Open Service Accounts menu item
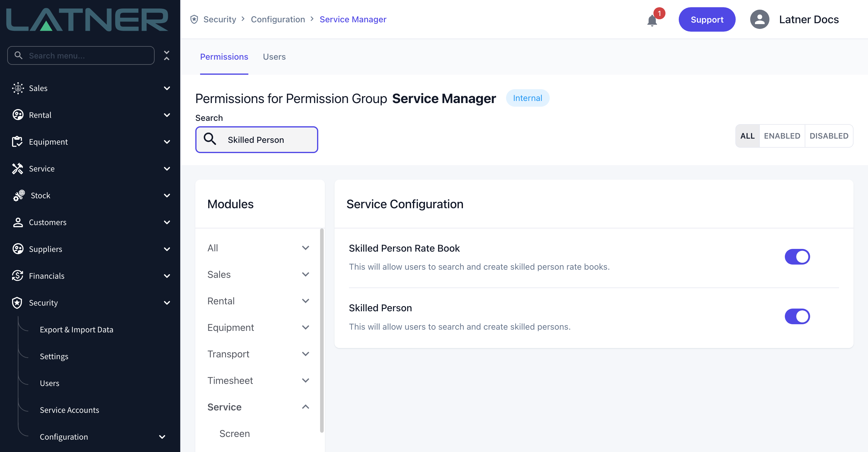868x452 pixels. [x=69, y=410]
